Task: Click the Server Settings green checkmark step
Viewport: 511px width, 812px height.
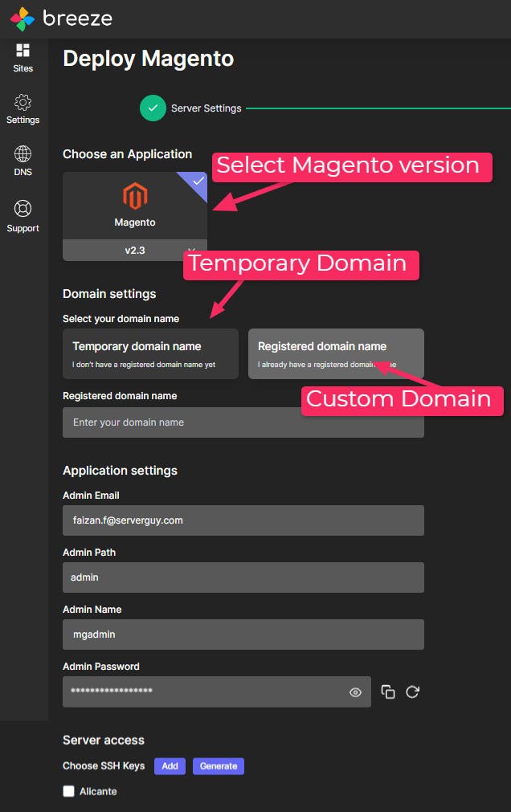Action: click(153, 108)
